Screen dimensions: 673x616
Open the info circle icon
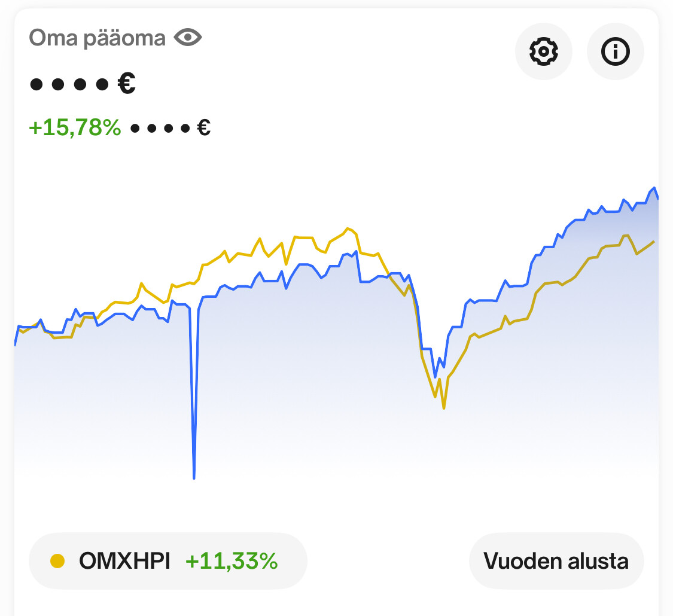tap(615, 51)
